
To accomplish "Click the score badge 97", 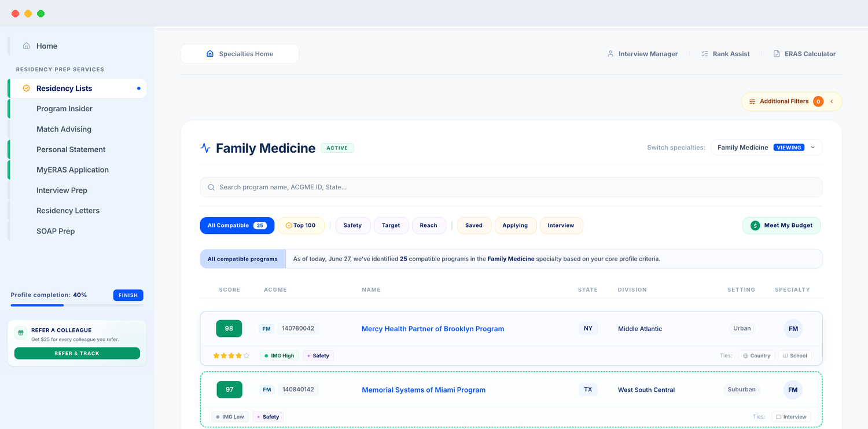I will click(230, 390).
